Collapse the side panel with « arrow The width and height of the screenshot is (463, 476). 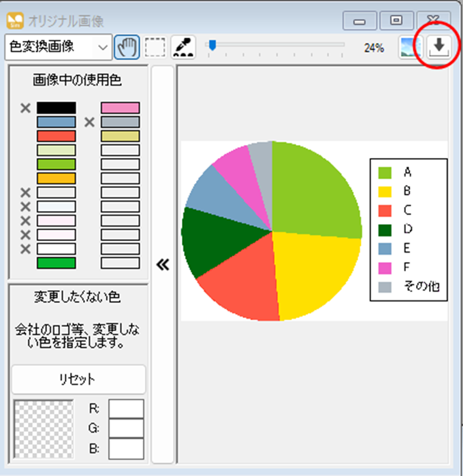tap(163, 264)
